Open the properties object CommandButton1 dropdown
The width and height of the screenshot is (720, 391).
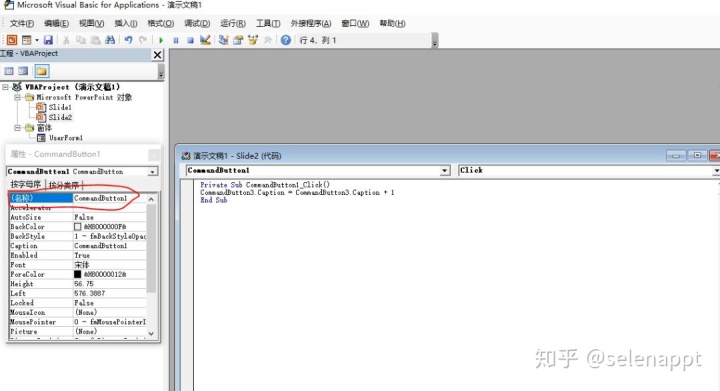(152, 172)
